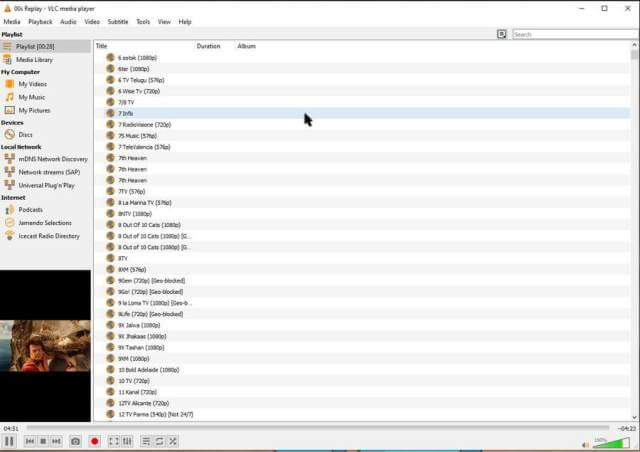This screenshot has width=640, height=452.
Task: Open the Video menu
Action: coord(92,22)
